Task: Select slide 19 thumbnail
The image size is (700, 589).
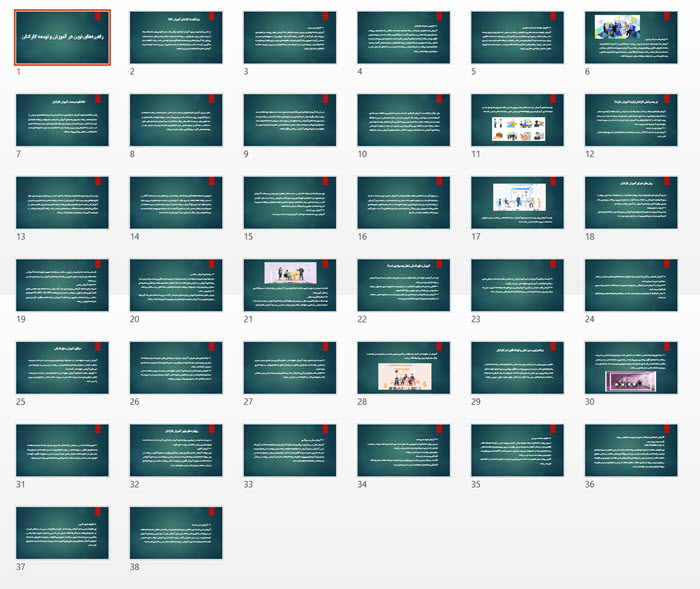Action: click(x=62, y=285)
